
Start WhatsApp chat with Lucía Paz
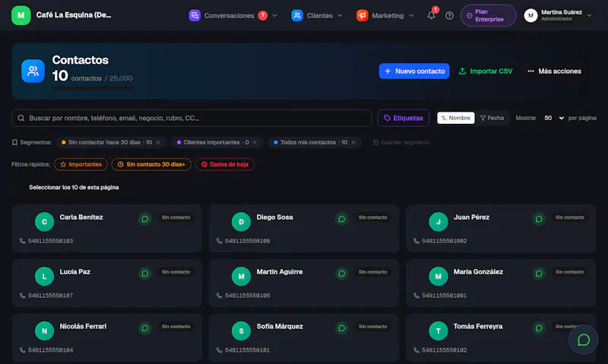coord(145,274)
